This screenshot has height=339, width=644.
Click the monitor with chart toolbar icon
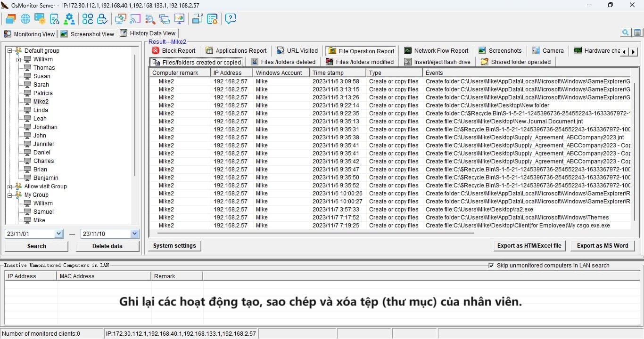click(x=179, y=19)
